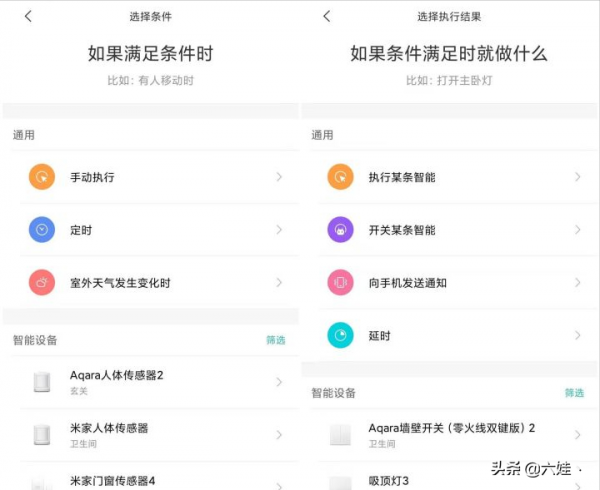Open 开关某条智能 row chevron
The height and width of the screenshot is (490, 600).
577,230
